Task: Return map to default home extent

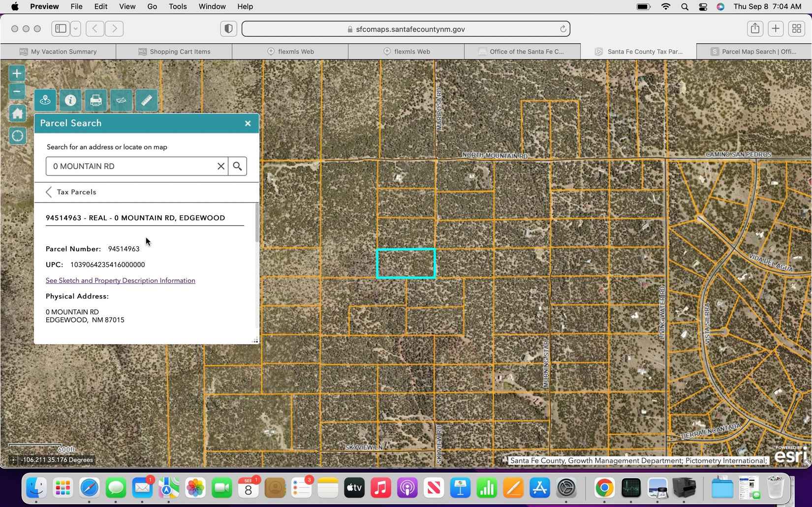Action: point(17,114)
